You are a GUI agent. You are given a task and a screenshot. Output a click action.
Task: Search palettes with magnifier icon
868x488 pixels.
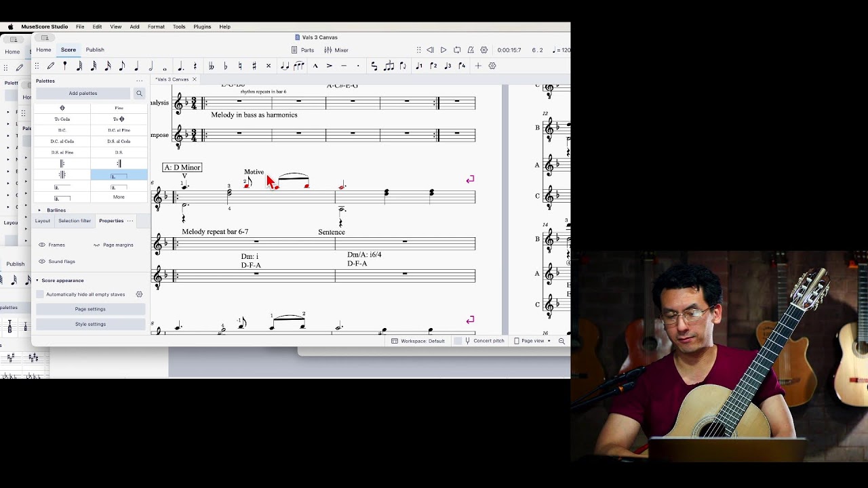pos(139,93)
